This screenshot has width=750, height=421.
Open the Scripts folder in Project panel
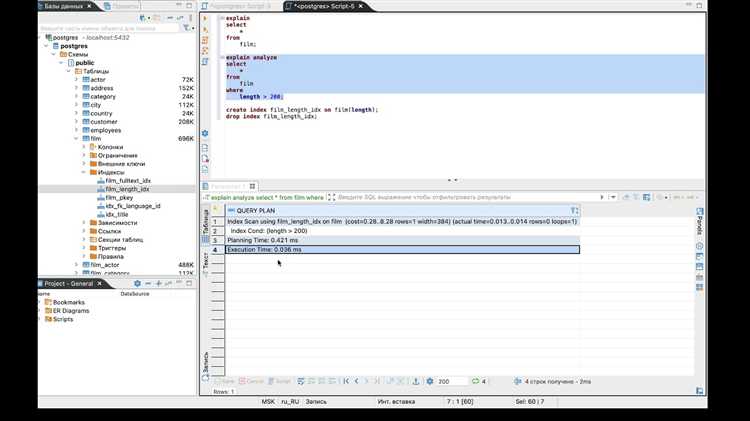(62, 319)
